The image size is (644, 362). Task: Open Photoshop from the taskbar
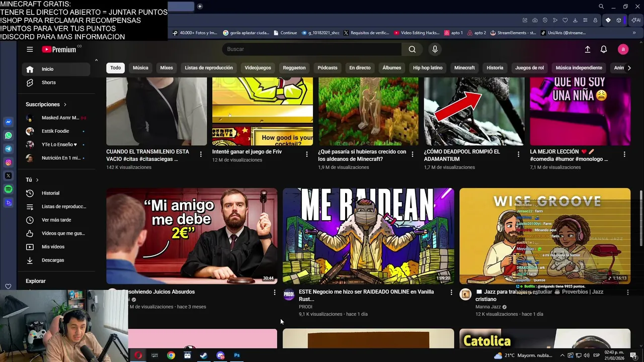(x=236, y=355)
